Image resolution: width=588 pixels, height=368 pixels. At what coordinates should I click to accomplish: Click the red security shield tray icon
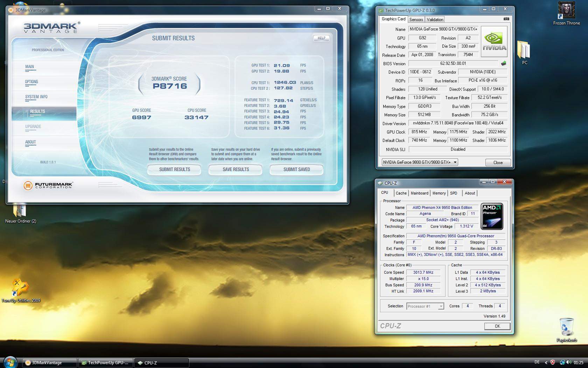553,362
